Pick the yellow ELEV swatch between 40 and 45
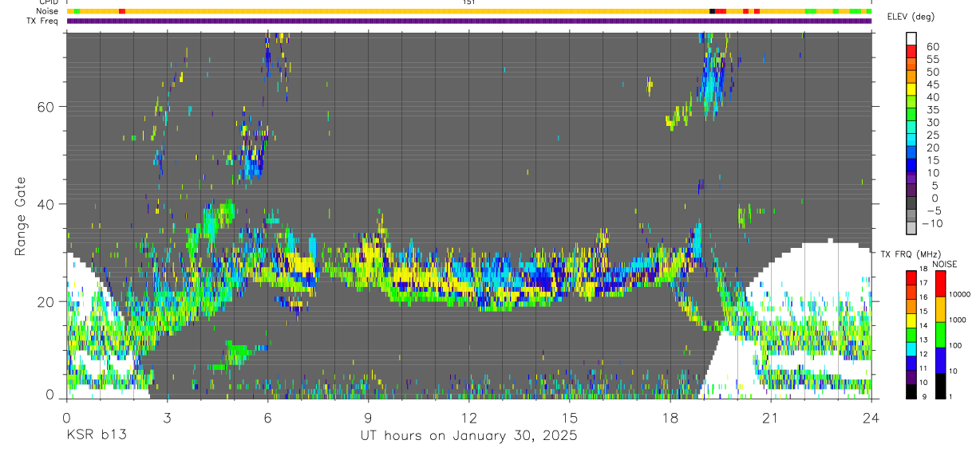 (911, 90)
